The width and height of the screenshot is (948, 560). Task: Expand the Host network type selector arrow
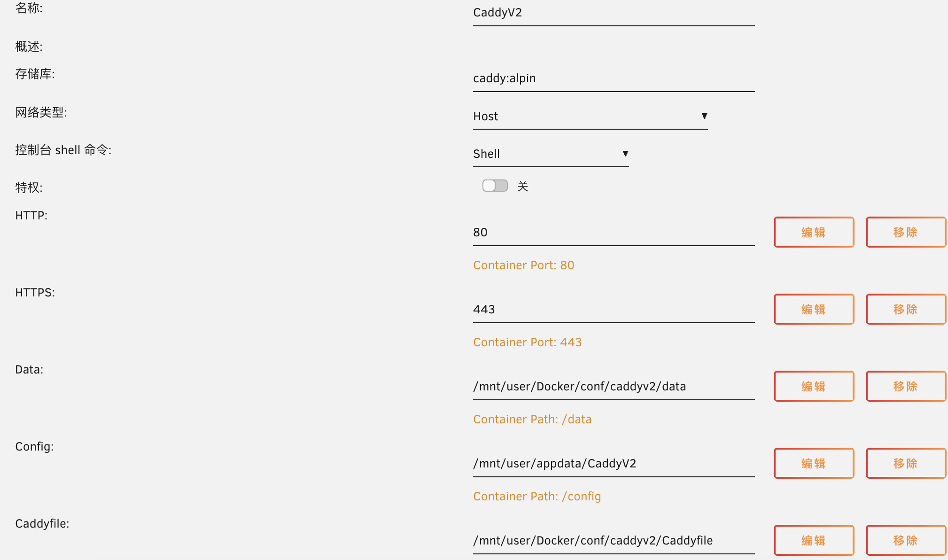click(704, 116)
